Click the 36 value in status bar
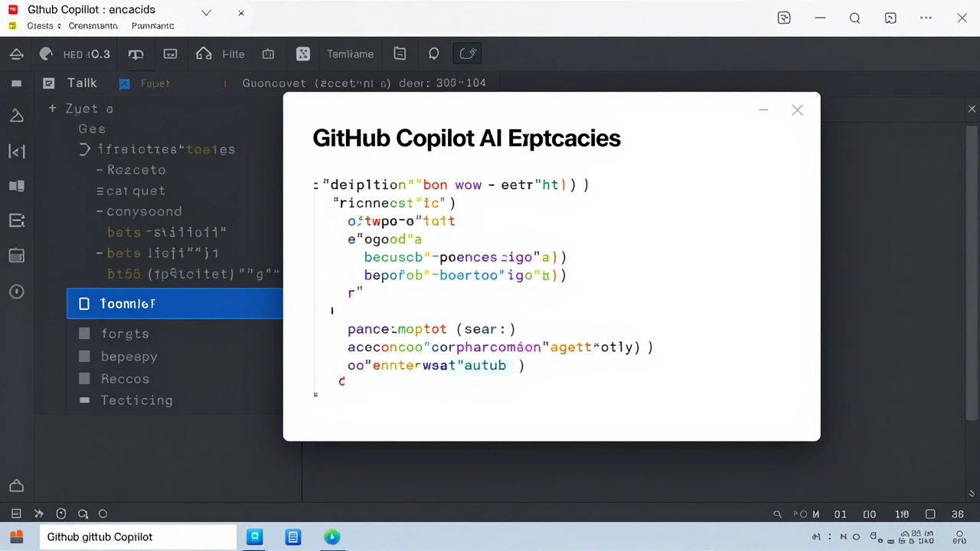Viewport: 980px width, 551px height. click(958, 514)
